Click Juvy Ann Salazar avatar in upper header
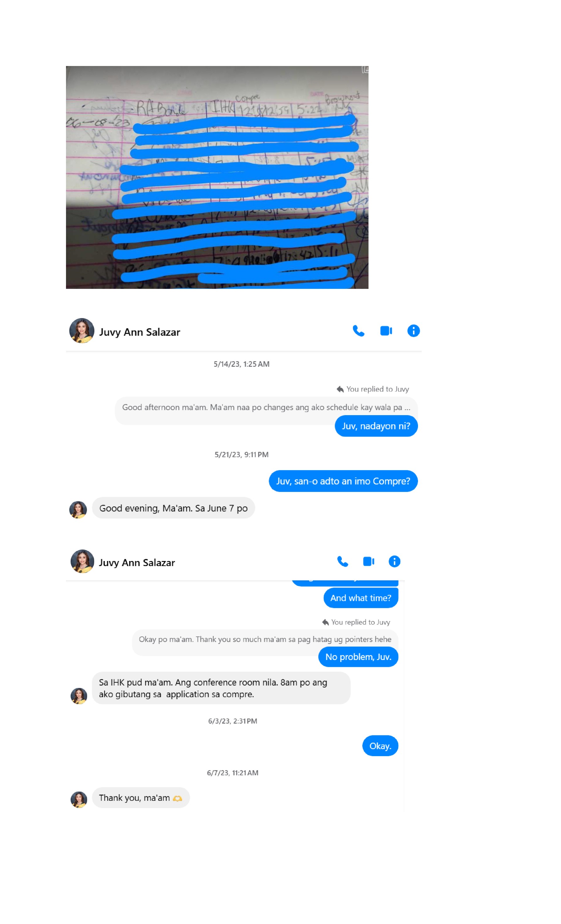The height and width of the screenshot is (924, 561). click(82, 331)
